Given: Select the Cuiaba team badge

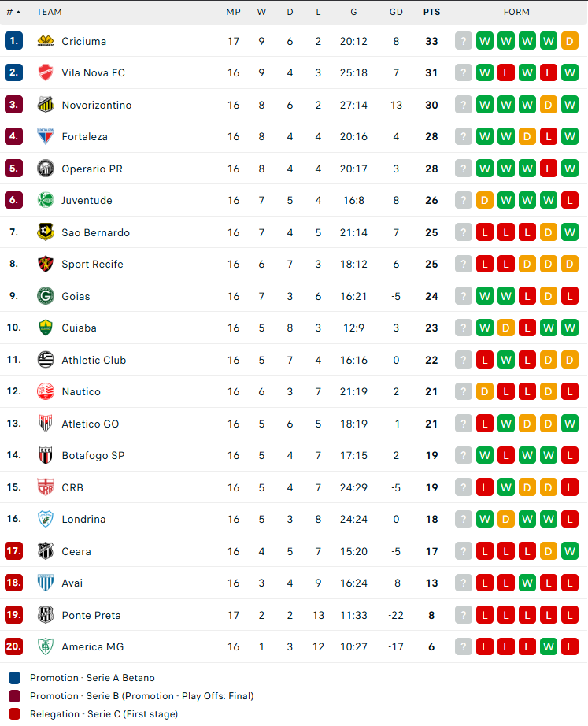Looking at the screenshot, I should 46,328.
